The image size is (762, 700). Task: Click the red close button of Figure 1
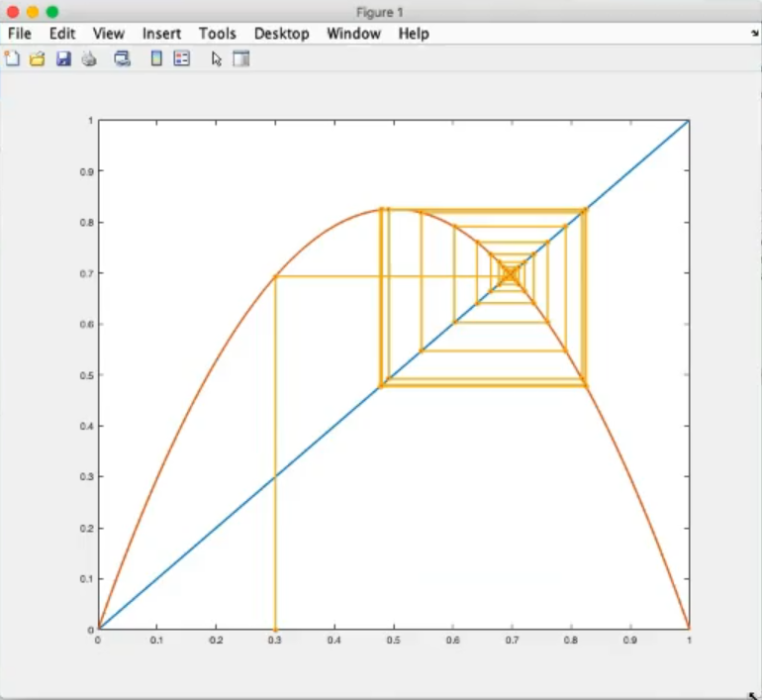point(13,12)
